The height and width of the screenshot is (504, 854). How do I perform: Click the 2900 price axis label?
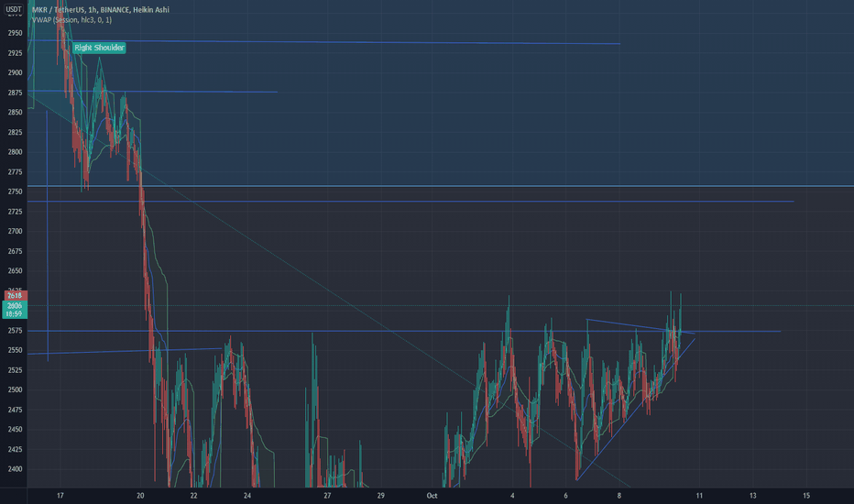(x=16, y=72)
